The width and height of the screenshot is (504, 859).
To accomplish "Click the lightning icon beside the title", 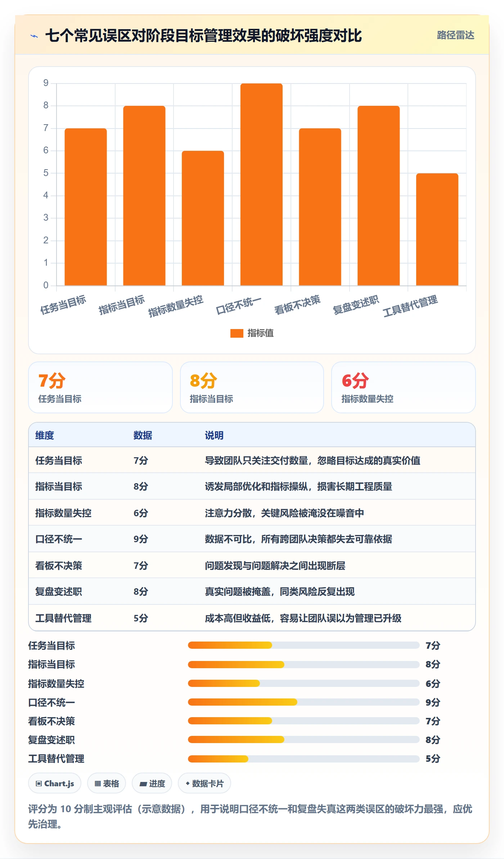I will pyautogui.click(x=34, y=36).
